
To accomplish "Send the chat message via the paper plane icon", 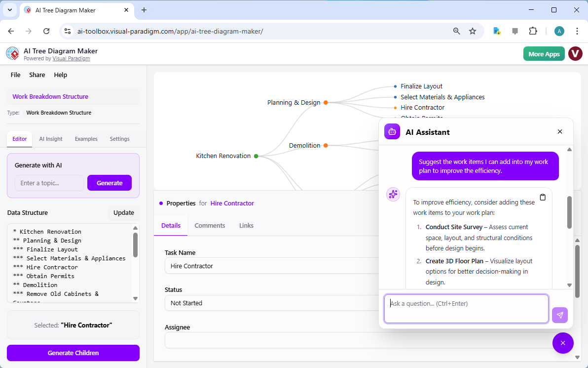I will (560, 315).
